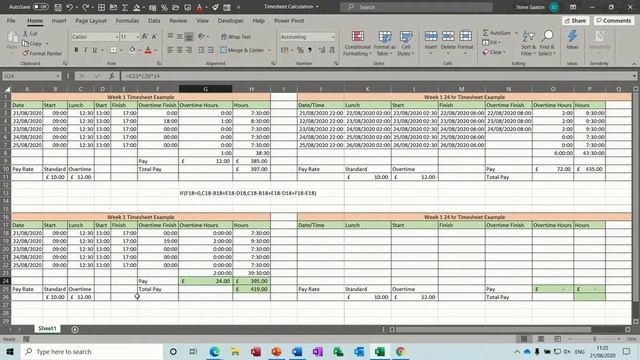This screenshot has width=640, height=360.
Task: Click Merge & Center
Action: [x=242, y=50]
